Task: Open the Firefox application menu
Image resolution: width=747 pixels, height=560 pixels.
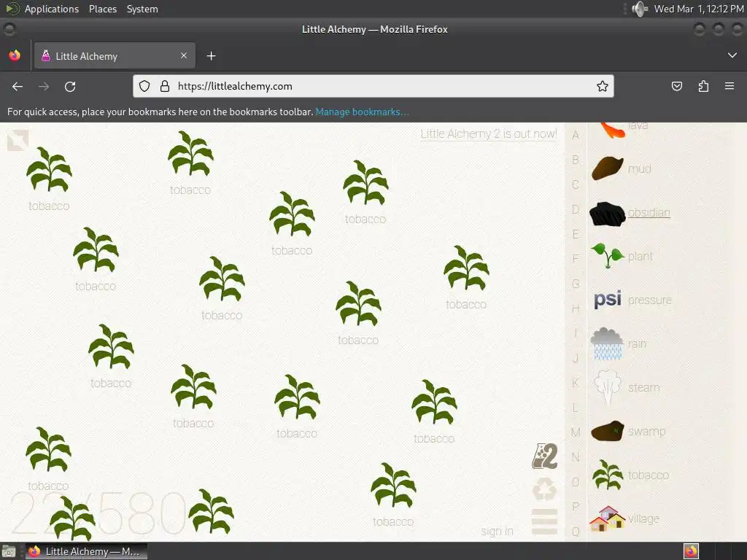Action: click(729, 86)
